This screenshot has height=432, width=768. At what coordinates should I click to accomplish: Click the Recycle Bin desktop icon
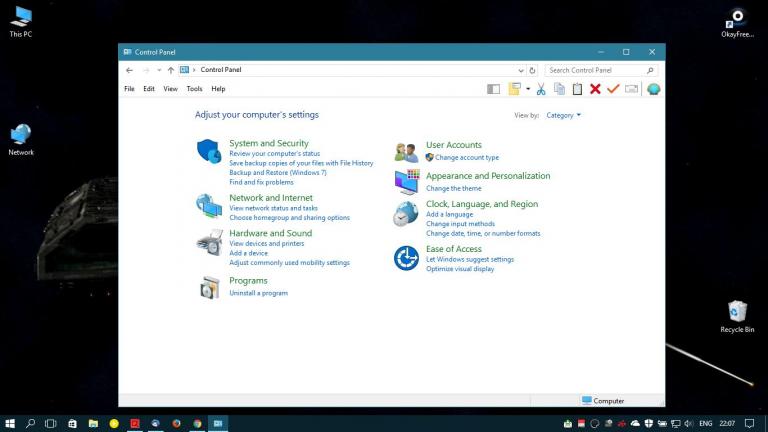(737, 312)
